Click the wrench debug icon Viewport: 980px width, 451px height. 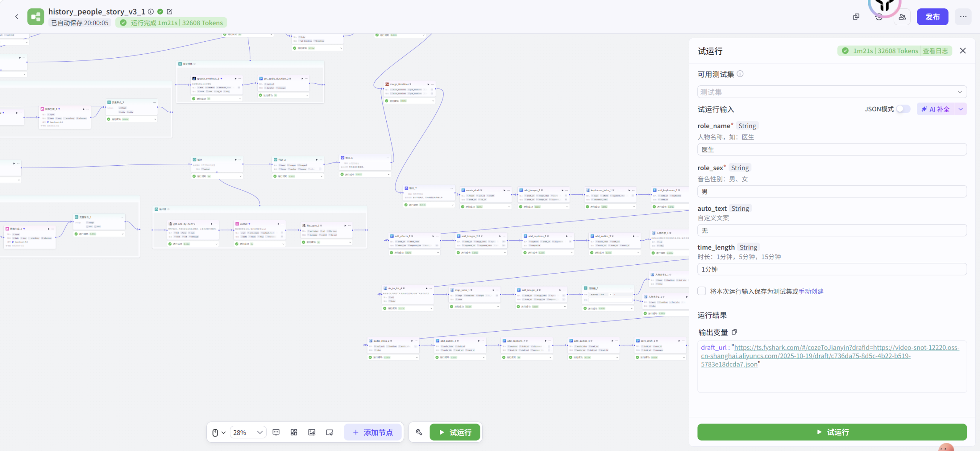point(419,432)
